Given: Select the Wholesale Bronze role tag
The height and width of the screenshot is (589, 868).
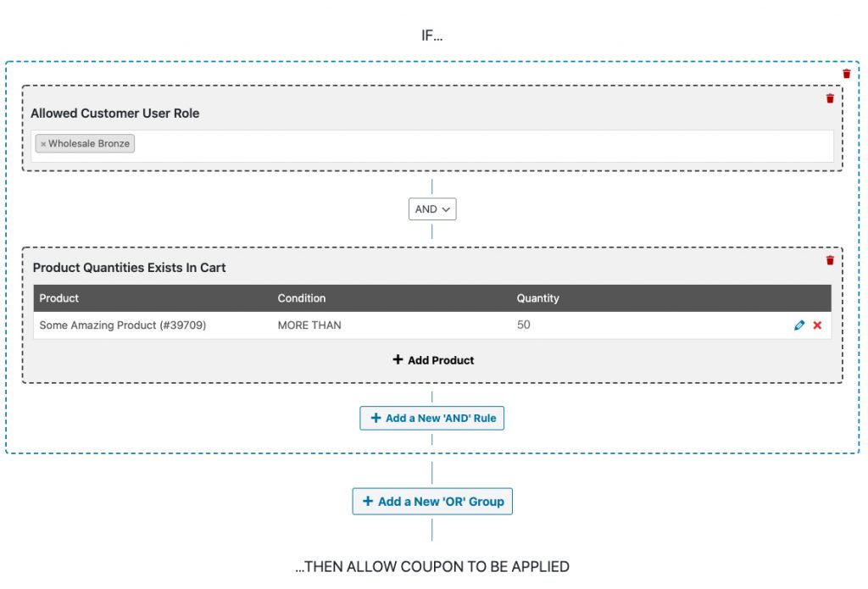Looking at the screenshot, I should 86,143.
